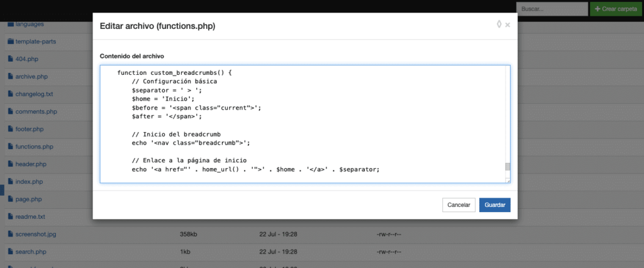Viewport: 644px width, 268px height.
Task: Open the header.php file link
Action: click(31, 164)
